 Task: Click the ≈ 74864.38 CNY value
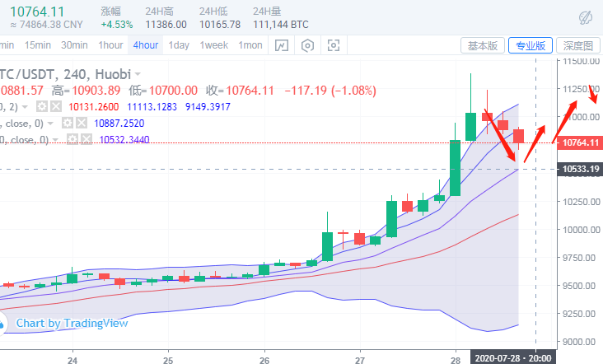coord(46,25)
